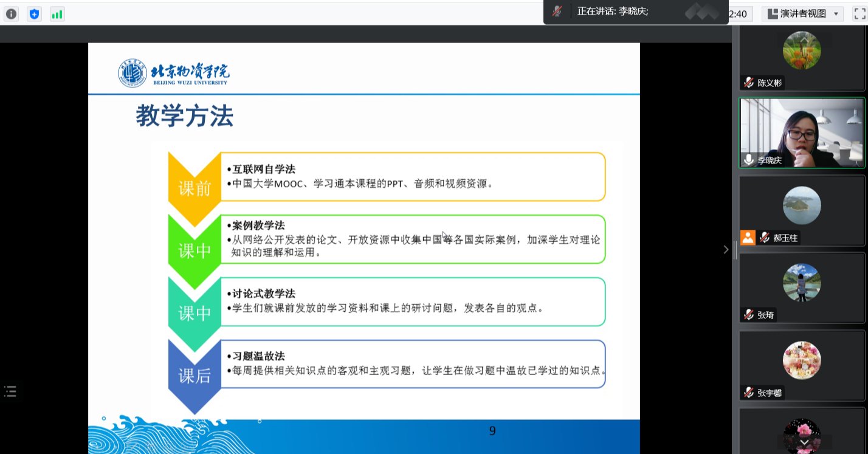
Task: Select the bottom partially visible flower avatar tile
Action: tap(802, 431)
